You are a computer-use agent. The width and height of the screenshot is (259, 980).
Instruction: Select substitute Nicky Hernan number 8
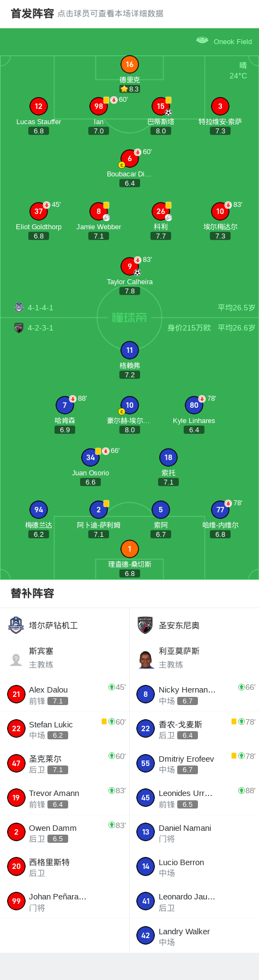pos(146,694)
